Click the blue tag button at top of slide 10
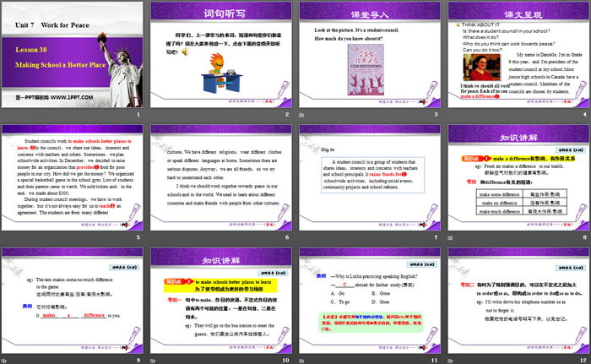Image resolution: width=591 pixels, height=364 pixels. (273, 273)
